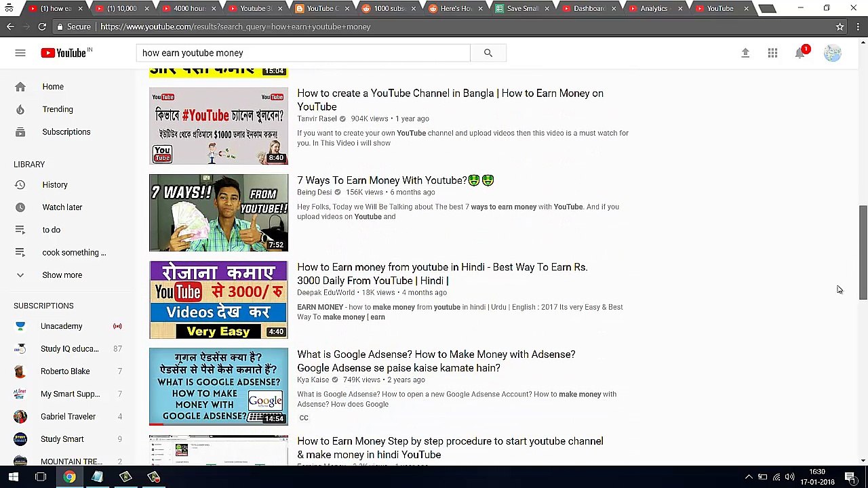Screen dimensions: 868x488
Task: Click the 'to do' playlist icon
Action: (x=20, y=230)
